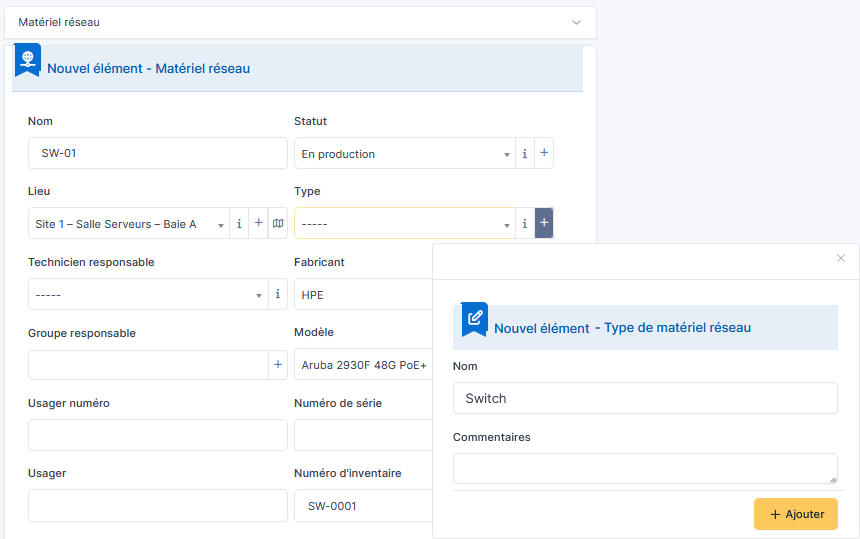Viewport: 860px width, 539px height.
Task: Click the Ajouter button
Action: (796, 514)
